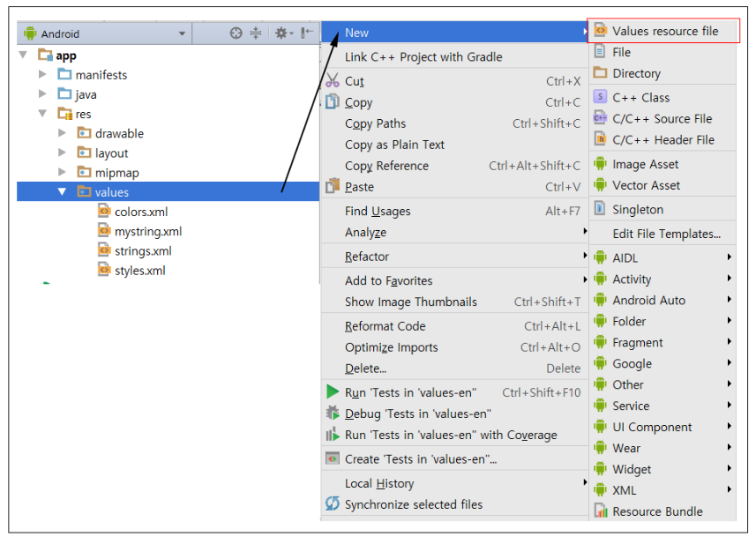Click the Directory folder icon in submenu
Image resolution: width=756 pixels, height=544 pixels.
pyautogui.click(x=600, y=72)
